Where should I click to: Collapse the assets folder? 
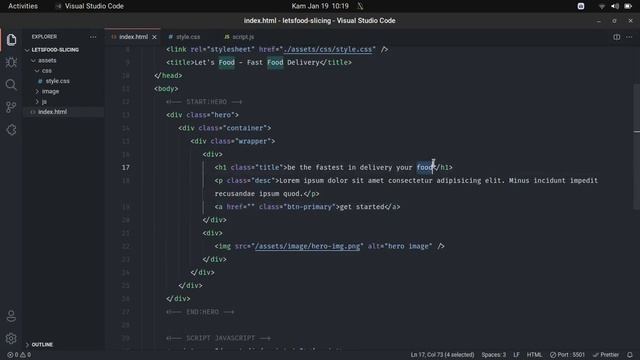[47, 60]
